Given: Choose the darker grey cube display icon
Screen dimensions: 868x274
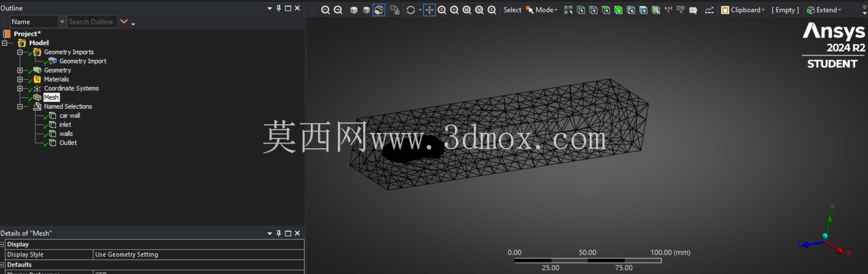Looking at the screenshot, I should [366, 10].
